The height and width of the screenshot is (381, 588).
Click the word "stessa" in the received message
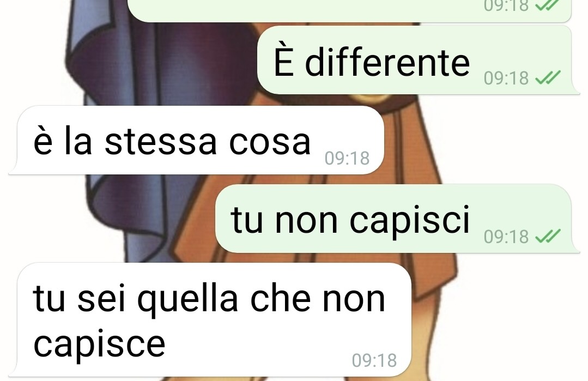161,141
